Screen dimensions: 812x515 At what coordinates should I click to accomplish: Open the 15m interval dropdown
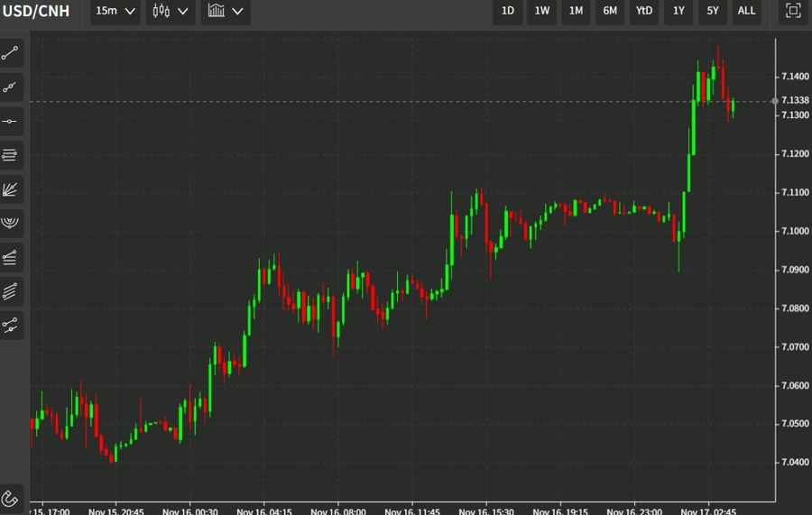pos(115,11)
